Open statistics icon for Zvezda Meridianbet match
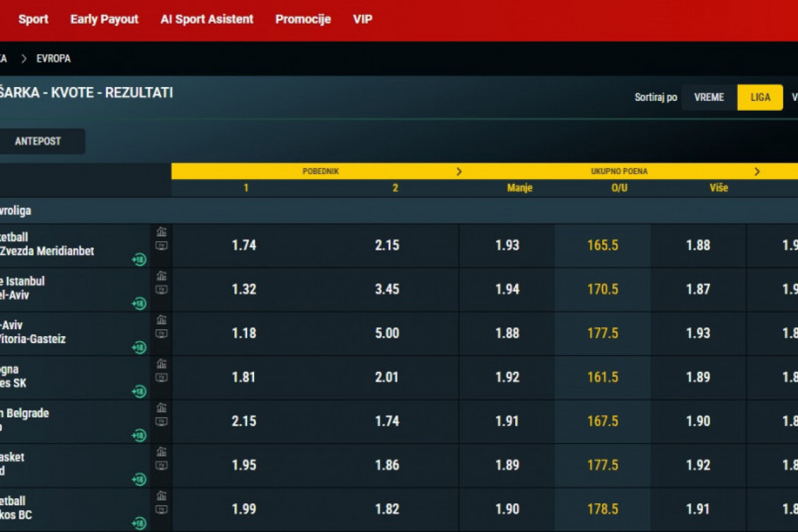Viewport: 798px width, 532px height. click(161, 232)
